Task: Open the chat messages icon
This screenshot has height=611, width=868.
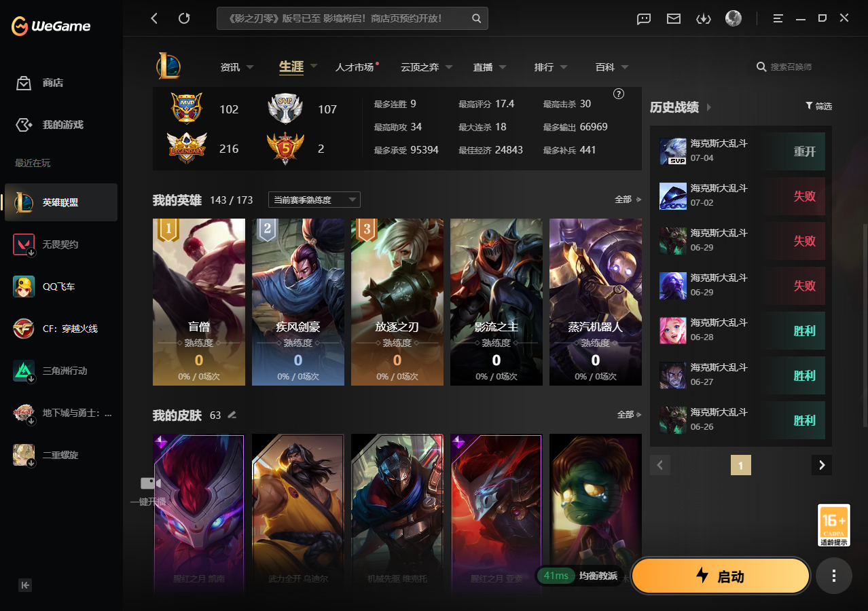Action: click(644, 19)
